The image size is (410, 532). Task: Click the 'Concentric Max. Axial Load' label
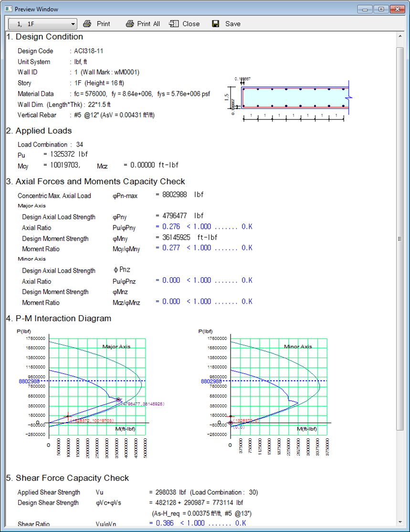[x=54, y=196]
